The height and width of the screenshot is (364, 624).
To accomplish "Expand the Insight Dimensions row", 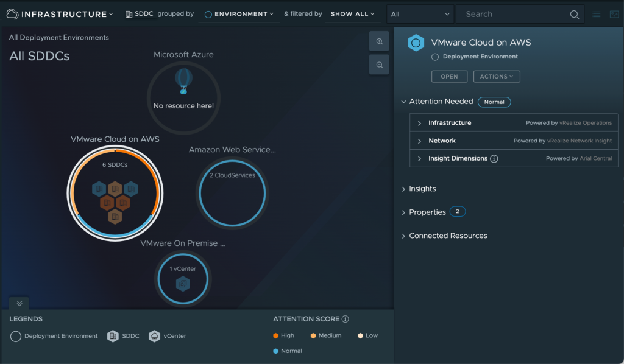I will coord(419,158).
